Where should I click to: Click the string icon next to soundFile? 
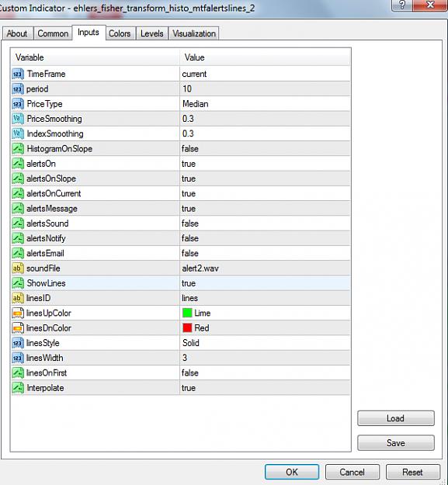[18, 268]
